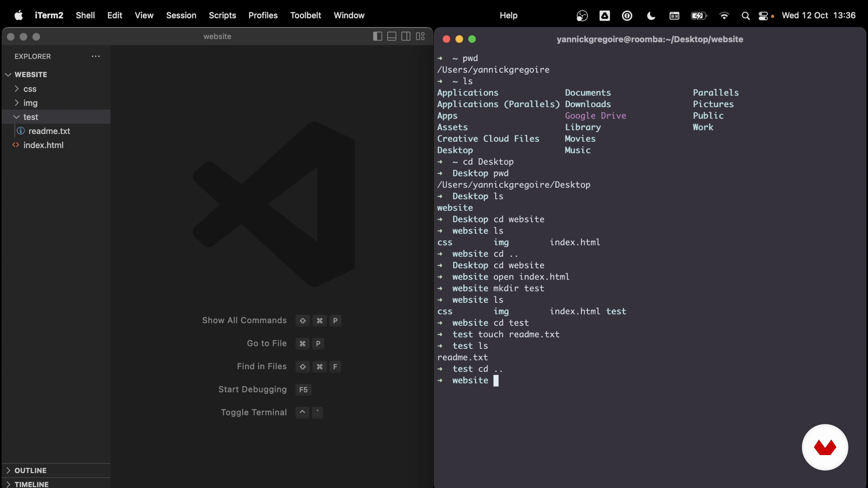This screenshot has width=868, height=488.
Task: Click 'Creative Cloud Files' in terminal output
Action: [x=488, y=139]
